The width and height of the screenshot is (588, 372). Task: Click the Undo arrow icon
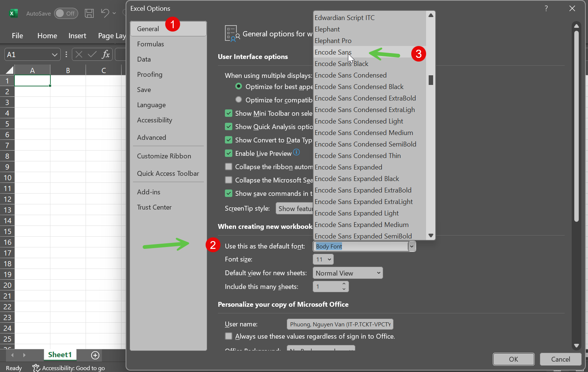105,13
